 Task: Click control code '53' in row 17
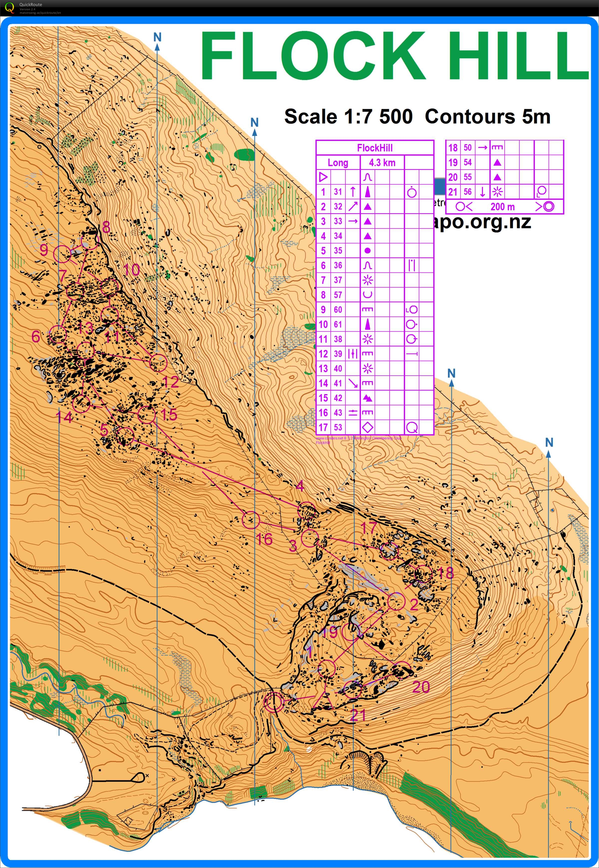338,427
